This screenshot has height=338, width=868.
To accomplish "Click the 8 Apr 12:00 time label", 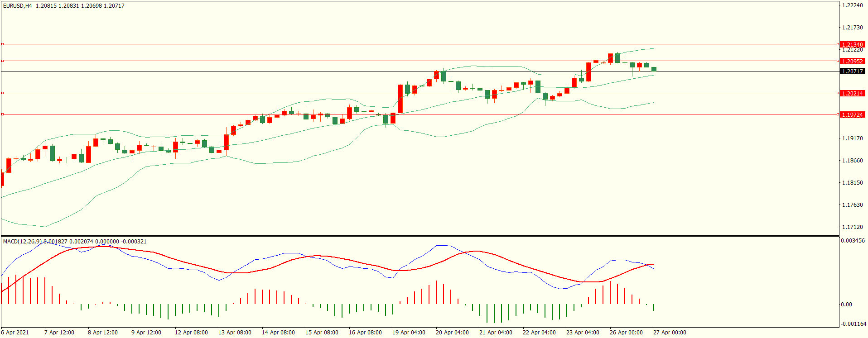I will coord(103,333).
